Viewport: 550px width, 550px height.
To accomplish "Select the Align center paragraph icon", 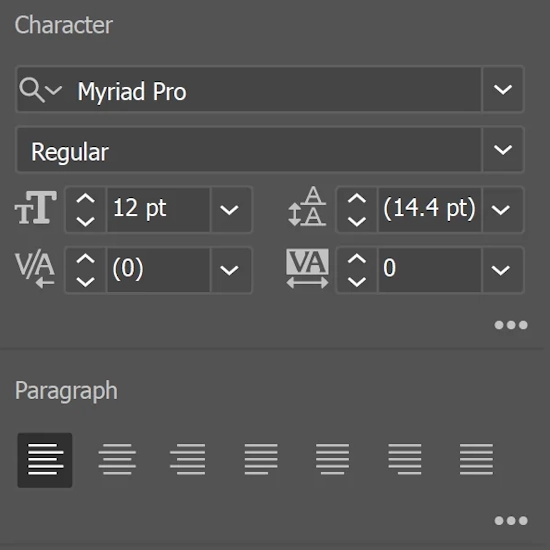I will (117, 459).
